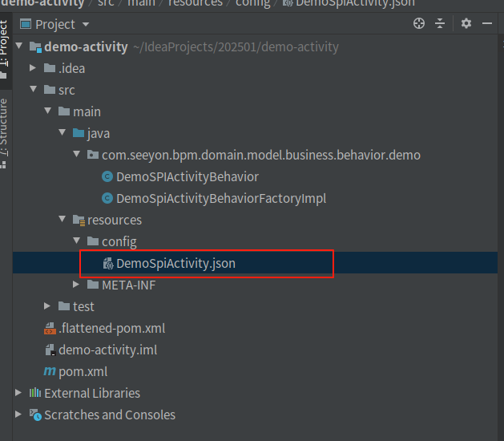Click the Scratches and Consoles icon
The image size is (504, 441).
pyautogui.click(x=35, y=415)
